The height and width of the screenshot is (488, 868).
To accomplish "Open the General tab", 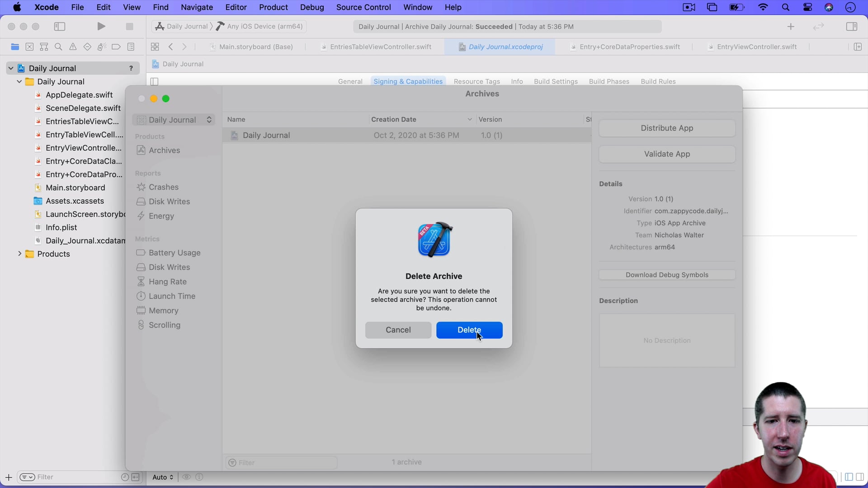I will 350,81.
